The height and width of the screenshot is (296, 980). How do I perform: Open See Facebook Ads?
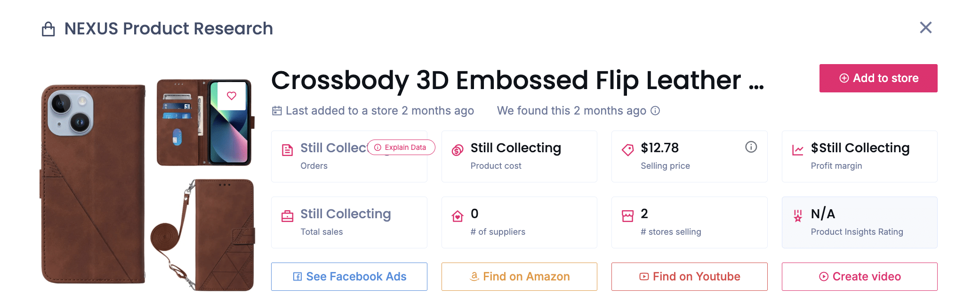(x=349, y=277)
